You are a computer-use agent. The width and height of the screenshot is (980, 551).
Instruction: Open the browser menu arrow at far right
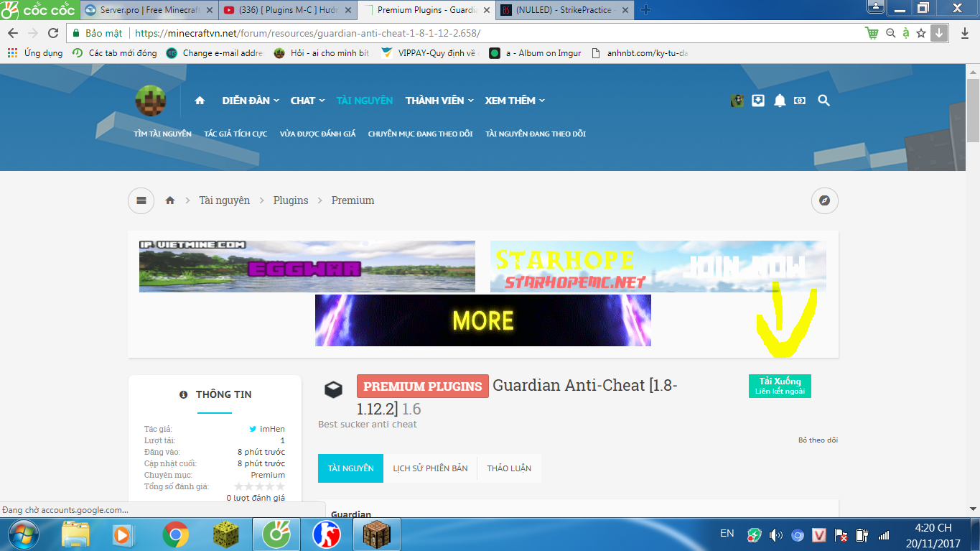pyautogui.click(x=963, y=33)
